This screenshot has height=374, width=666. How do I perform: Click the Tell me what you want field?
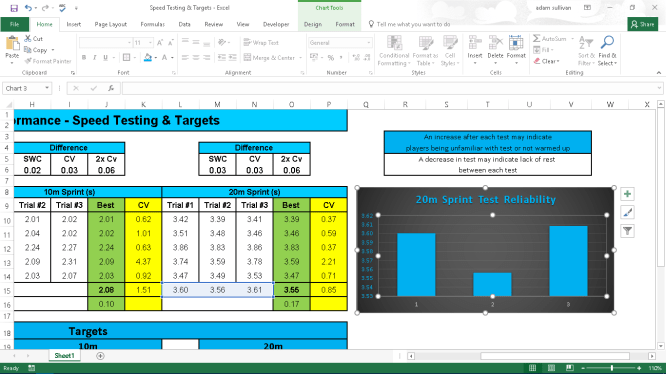tap(413, 24)
